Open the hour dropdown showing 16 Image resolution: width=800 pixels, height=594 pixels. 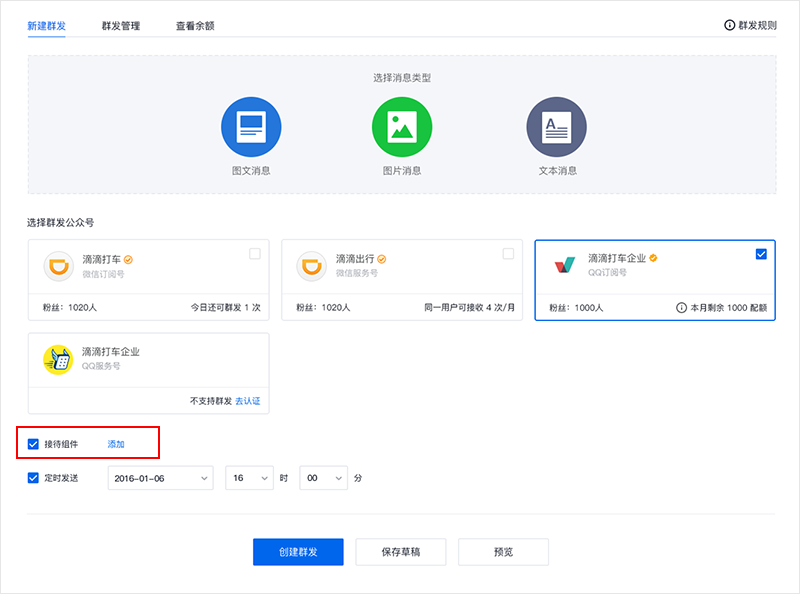click(249, 478)
